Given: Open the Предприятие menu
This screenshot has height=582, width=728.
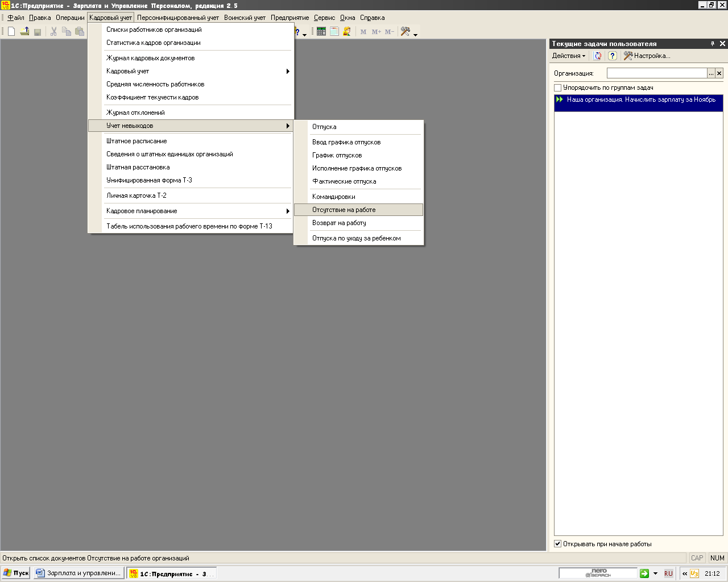Looking at the screenshot, I should click(289, 18).
